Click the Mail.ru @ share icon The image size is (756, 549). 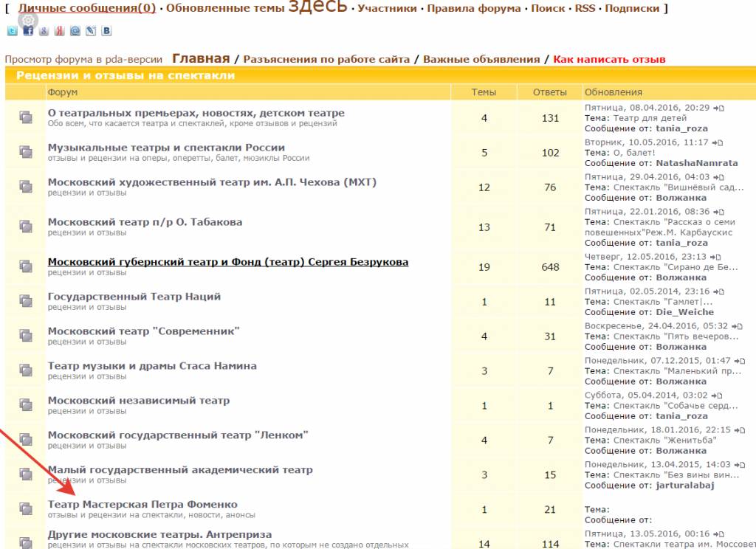pos(75,31)
